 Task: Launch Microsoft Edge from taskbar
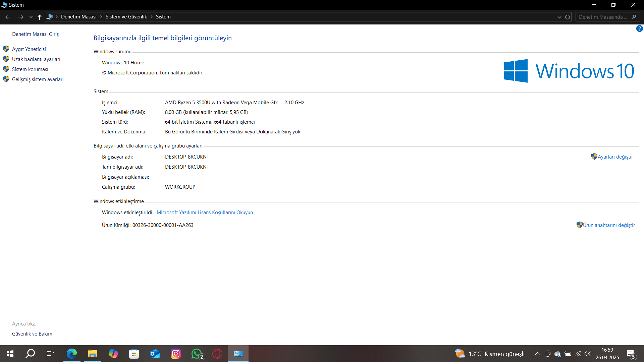pos(71,354)
